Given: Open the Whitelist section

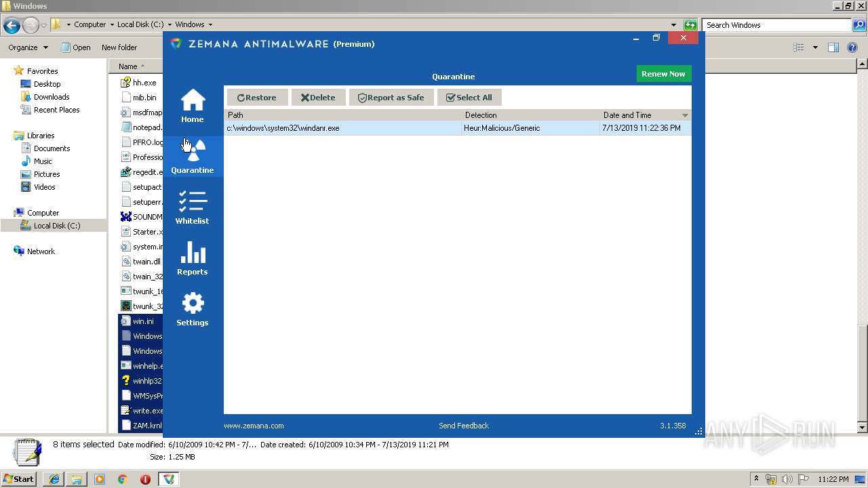Looking at the screenshot, I should coord(193,207).
